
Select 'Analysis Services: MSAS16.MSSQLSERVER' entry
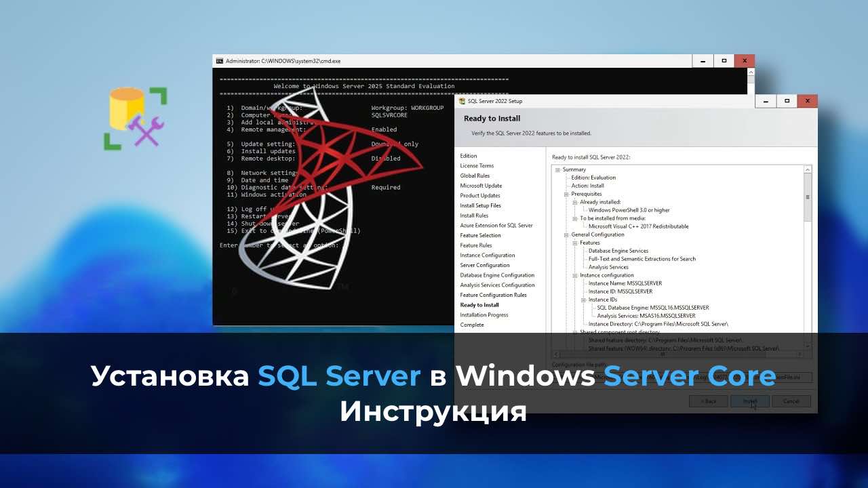(646, 316)
